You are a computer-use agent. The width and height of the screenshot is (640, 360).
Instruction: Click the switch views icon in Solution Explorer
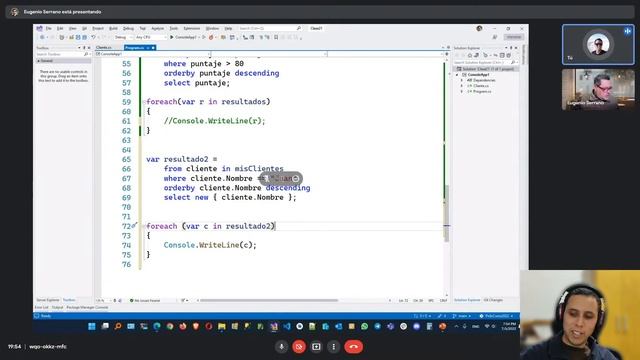476,55
